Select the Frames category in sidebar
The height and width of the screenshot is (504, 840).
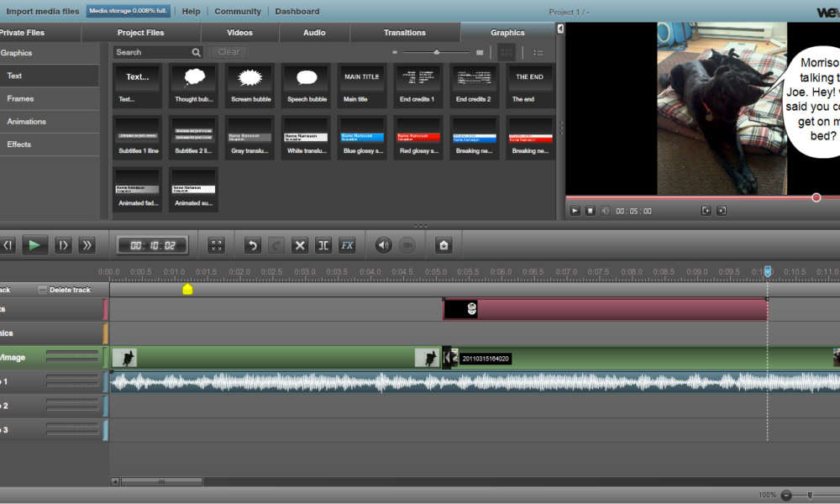click(20, 98)
